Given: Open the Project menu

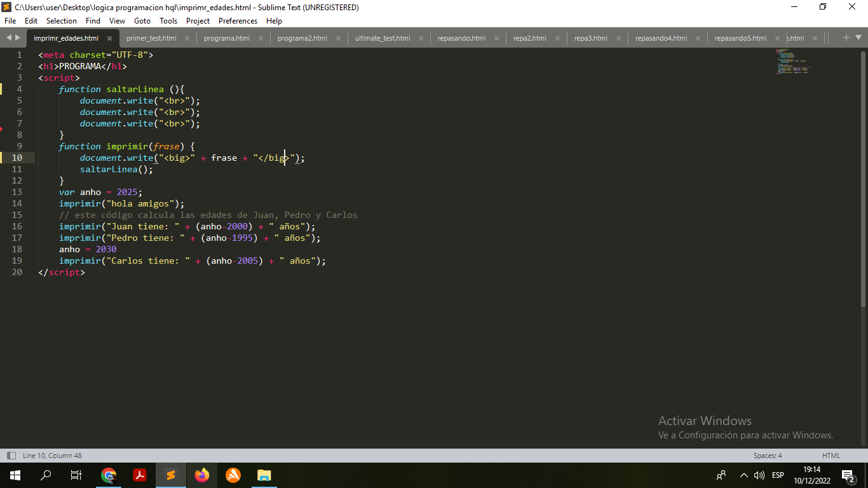Looking at the screenshot, I should [x=198, y=21].
